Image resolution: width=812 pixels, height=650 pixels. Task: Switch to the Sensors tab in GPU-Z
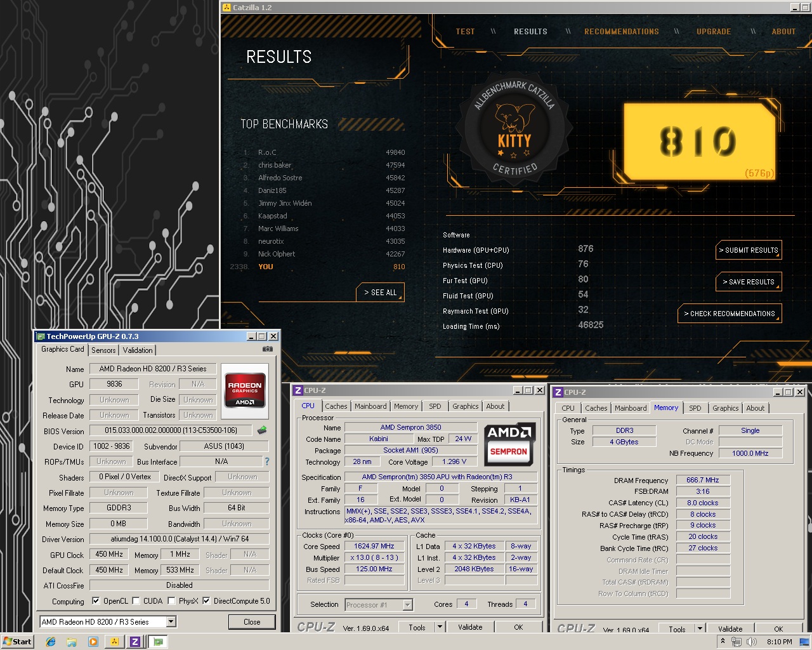[x=103, y=350]
